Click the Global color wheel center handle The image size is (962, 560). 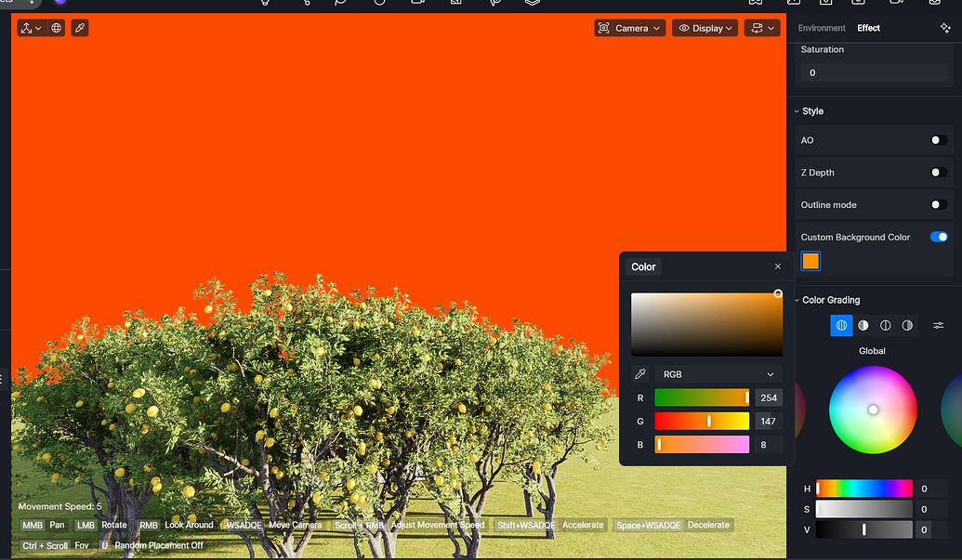pyautogui.click(x=873, y=410)
